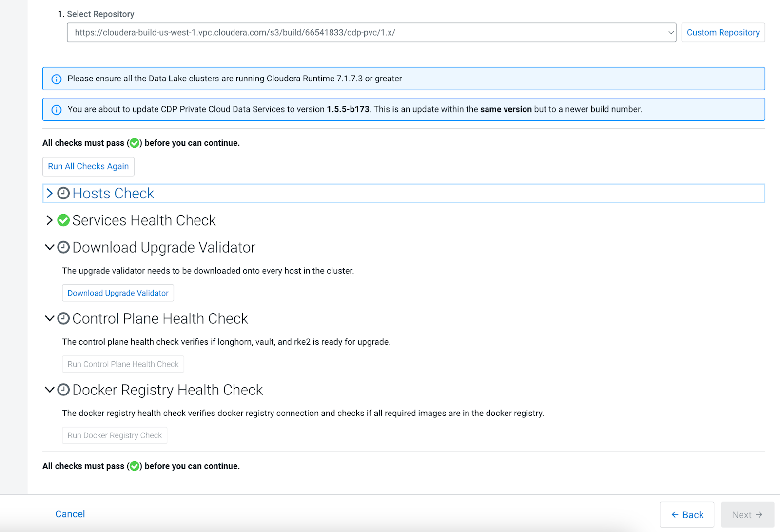Cancel the upgrade wizard
This screenshot has height=532, width=780.
pos(70,514)
